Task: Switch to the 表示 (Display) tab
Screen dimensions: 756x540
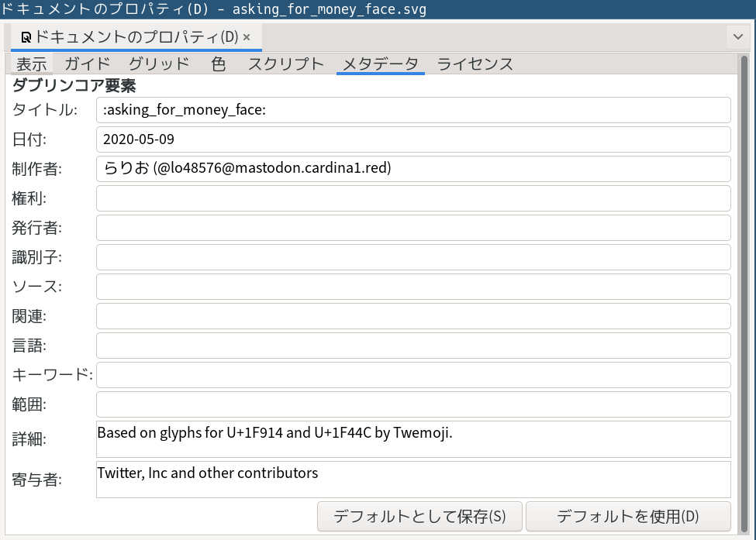Action: point(31,64)
